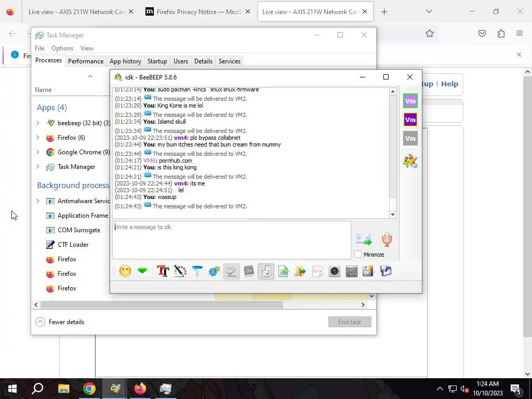Click the End task button

350,322
